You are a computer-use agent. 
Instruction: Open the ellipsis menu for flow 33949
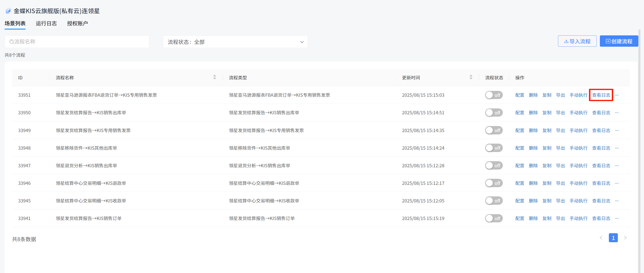pyautogui.click(x=617, y=130)
